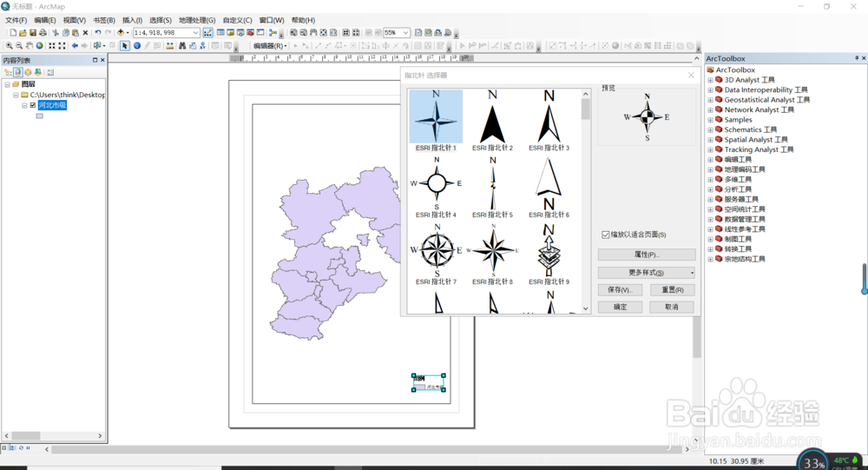The height and width of the screenshot is (470, 868).
Task: Click List By Visibility icon
Action: [x=28, y=72]
